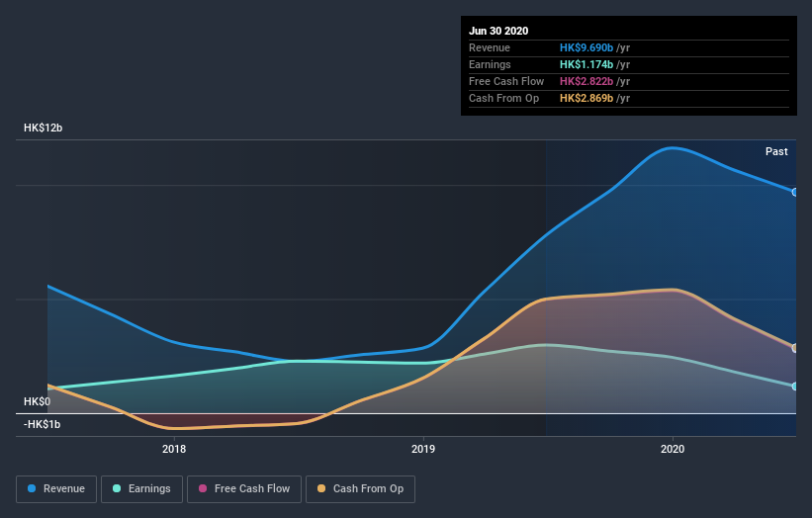The width and height of the screenshot is (812, 518).
Task: Toggle the Cash From Op legend button
Action: click(360, 489)
